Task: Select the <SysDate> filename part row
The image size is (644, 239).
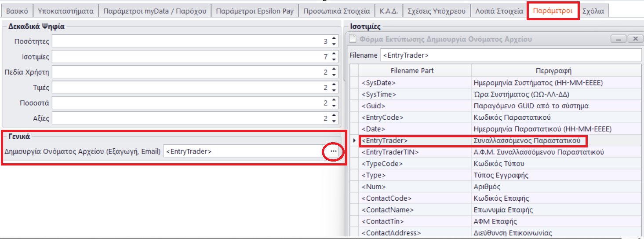Action: pyautogui.click(x=415, y=83)
